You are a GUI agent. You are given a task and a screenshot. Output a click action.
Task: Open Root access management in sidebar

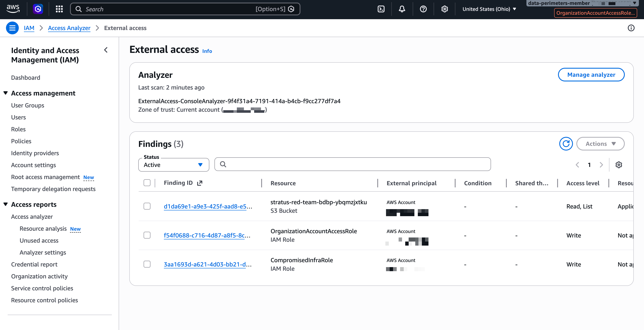(x=45, y=177)
